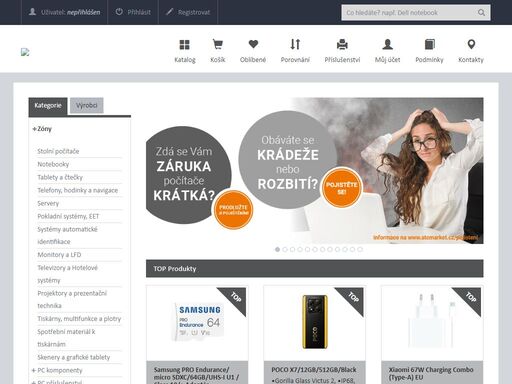Click the Přihlásit login link
The height and width of the screenshot is (384, 512).
[x=133, y=12]
